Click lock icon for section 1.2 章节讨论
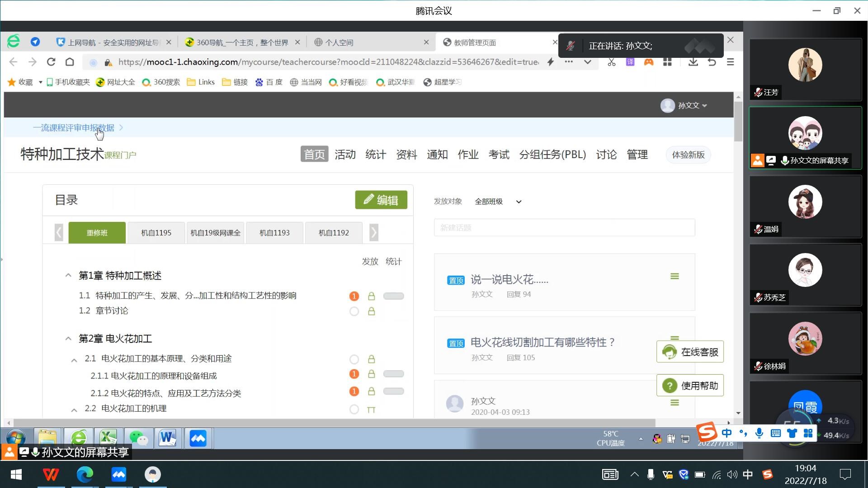868x488 pixels. (x=371, y=311)
